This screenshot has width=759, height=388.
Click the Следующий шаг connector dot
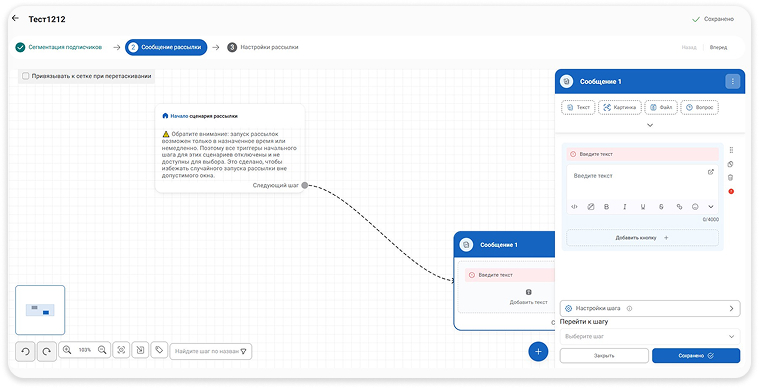304,185
